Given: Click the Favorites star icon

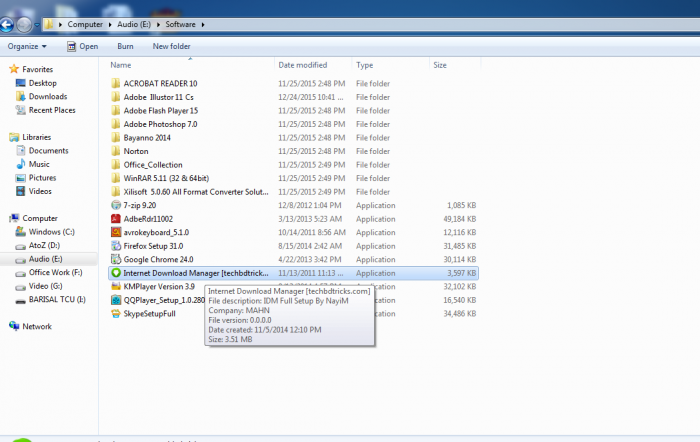Looking at the screenshot, I should (x=14, y=69).
